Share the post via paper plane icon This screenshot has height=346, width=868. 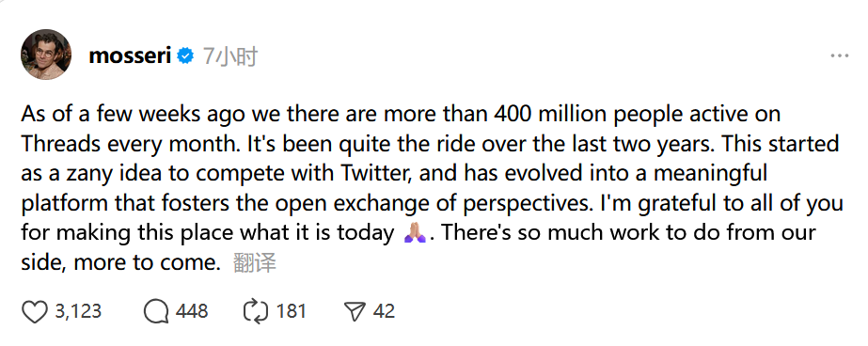355,311
